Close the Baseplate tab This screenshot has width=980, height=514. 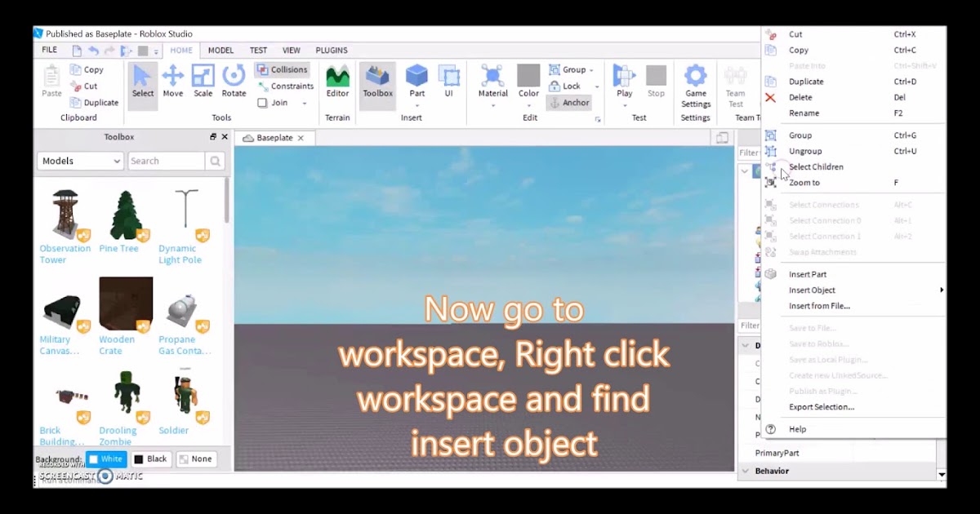click(301, 138)
